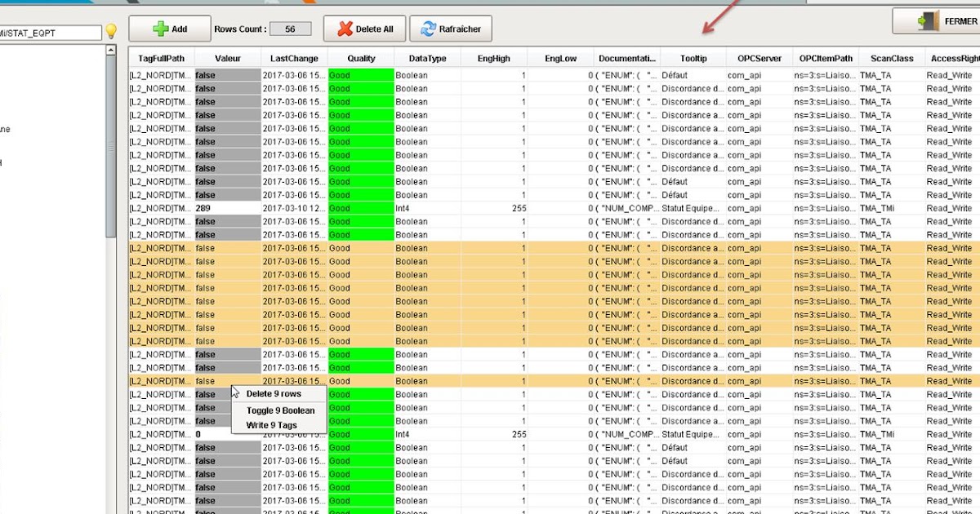Select "Write 9 Tags" in the context menu
This screenshot has width=980, height=514.
(273, 424)
